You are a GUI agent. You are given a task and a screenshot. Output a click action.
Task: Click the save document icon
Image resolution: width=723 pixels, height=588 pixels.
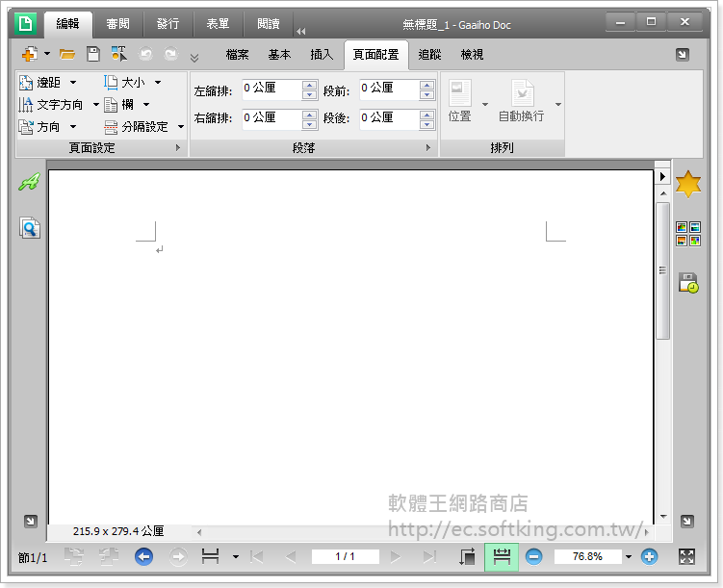[93, 55]
